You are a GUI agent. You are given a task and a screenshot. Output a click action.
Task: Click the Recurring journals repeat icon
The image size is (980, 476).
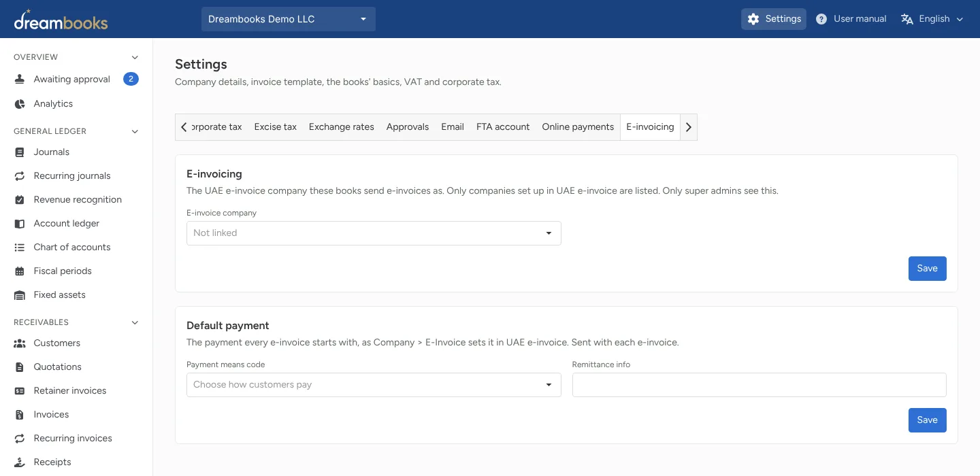pyautogui.click(x=20, y=176)
